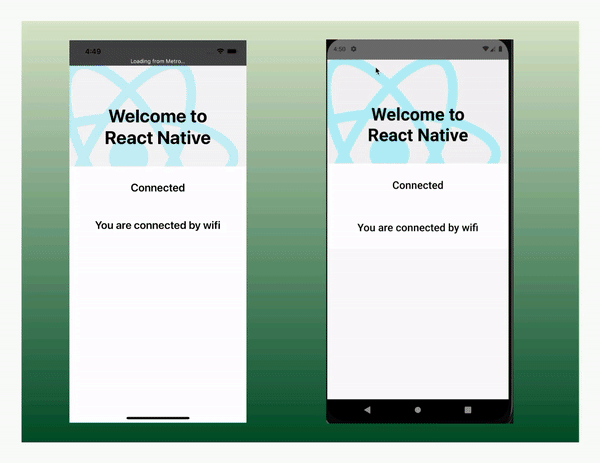This screenshot has width=600, height=463.
Task: Open Android recent apps square button
Action: [468, 410]
